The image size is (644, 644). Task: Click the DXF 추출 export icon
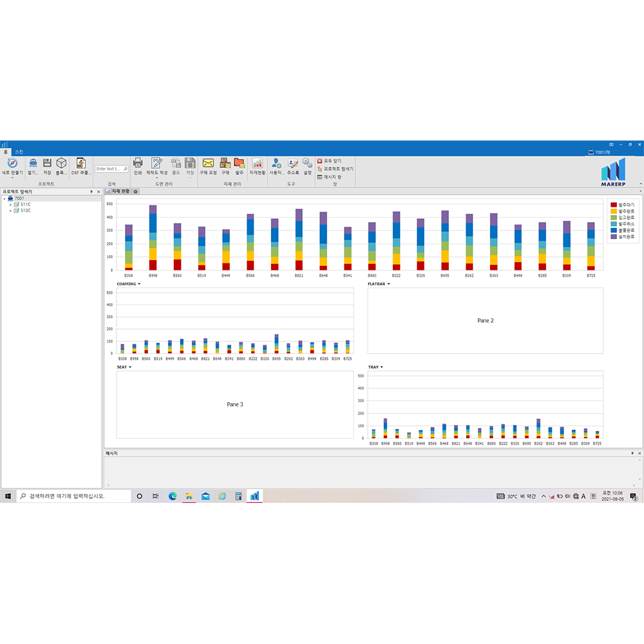pyautogui.click(x=80, y=164)
